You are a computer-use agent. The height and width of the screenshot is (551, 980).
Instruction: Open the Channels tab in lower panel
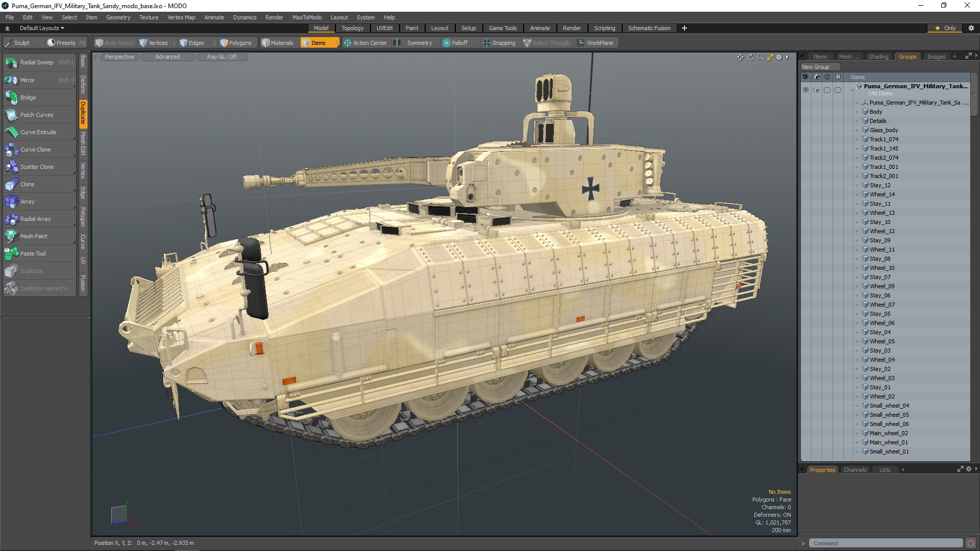tap(854, 470)
